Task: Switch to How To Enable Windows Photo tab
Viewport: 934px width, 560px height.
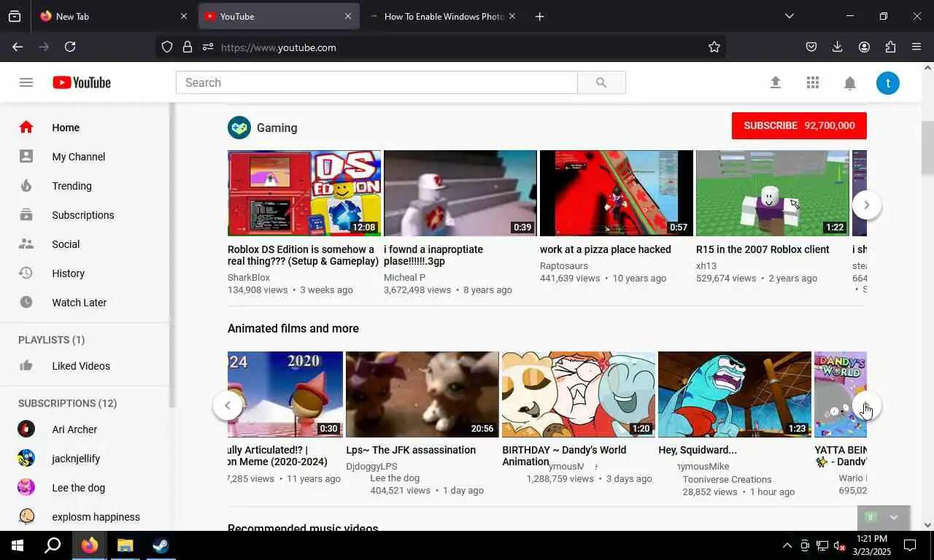Action: click(444, 16)
